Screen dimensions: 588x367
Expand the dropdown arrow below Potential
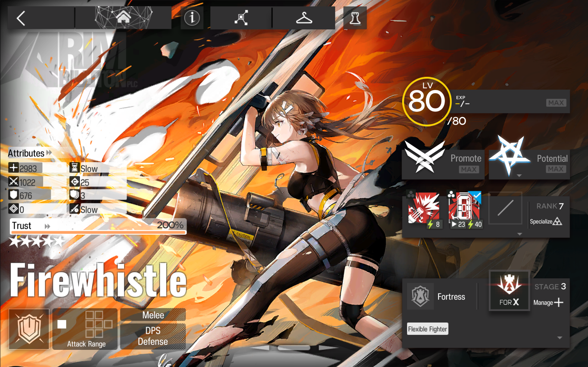pyautogui.click(x=519, y=176)
